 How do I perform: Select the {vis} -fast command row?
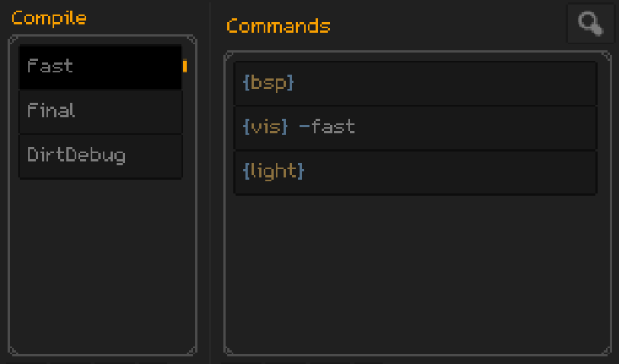point(415,127)
